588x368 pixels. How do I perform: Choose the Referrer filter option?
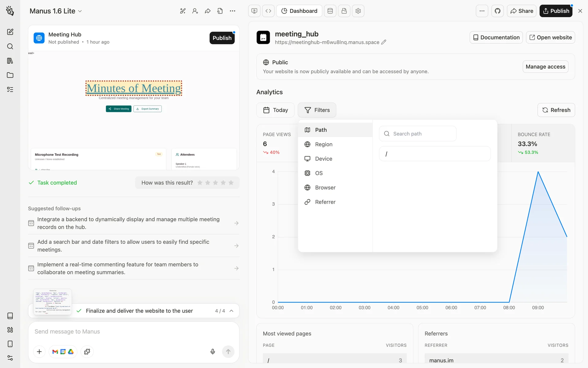tap(325, 202)
